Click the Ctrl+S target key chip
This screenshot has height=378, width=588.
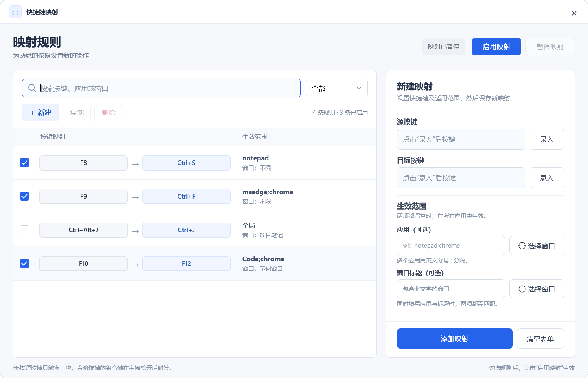186,163
